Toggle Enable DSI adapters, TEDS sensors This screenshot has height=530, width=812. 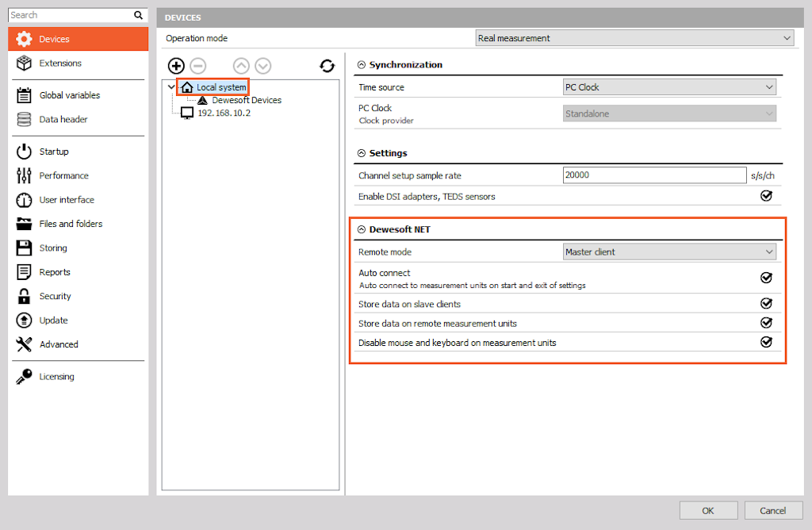(x=767, y=196)
